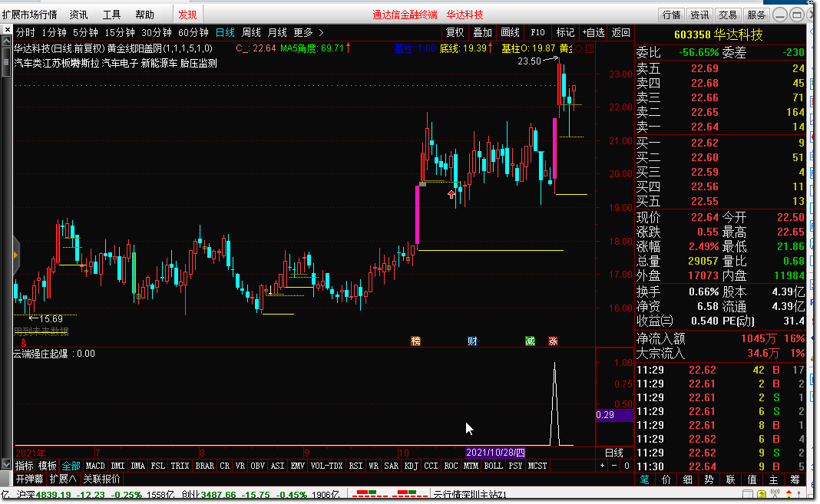
Task: Click the 关联报价 button
Action: [x=101, y=479]
